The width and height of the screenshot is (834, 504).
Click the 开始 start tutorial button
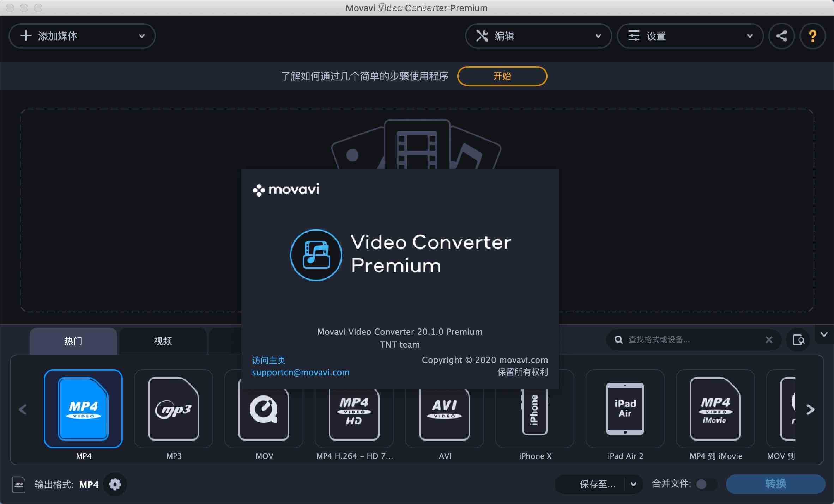click(x=502, y=76)
